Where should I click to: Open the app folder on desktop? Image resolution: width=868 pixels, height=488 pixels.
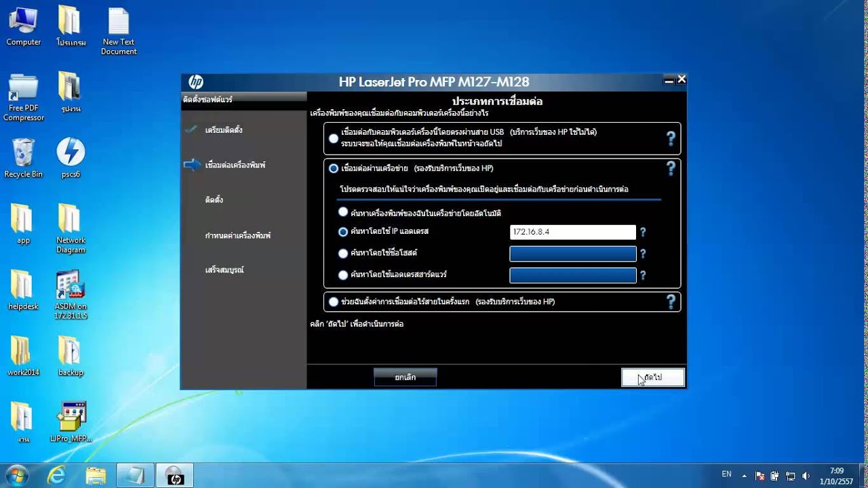click(24, 224)
